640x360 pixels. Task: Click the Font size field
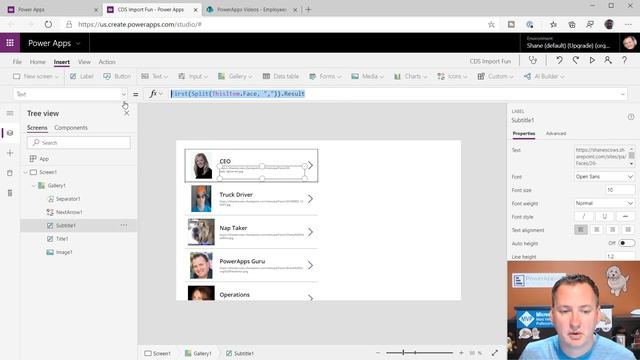point(620,190)
